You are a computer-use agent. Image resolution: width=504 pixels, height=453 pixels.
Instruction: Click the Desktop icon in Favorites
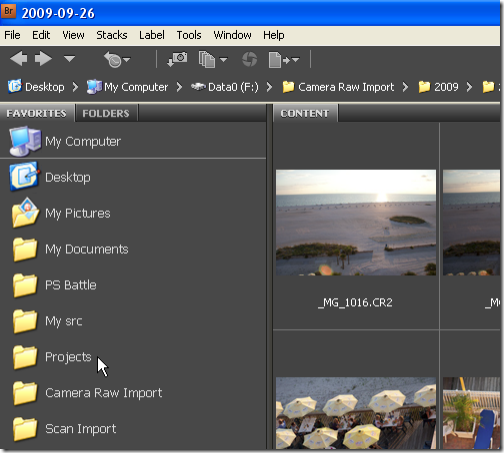click(x=24, y=176)
